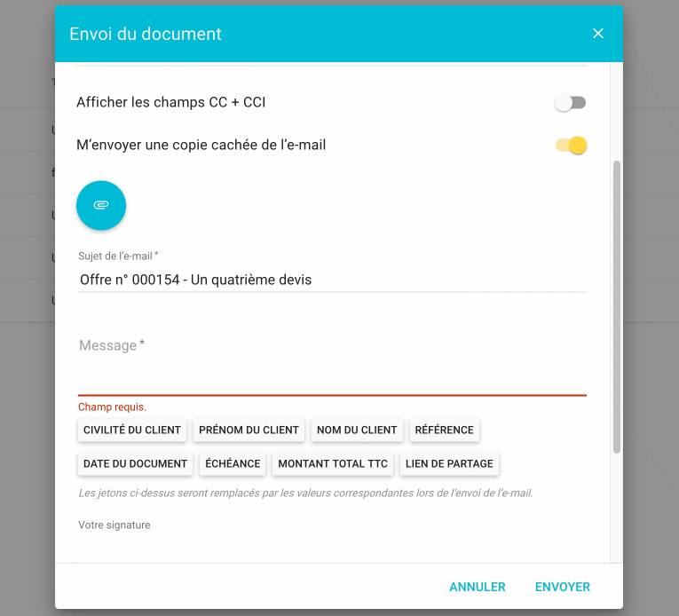Click the dialog vertical scrollbar
This screenshot has height=616, width=679.
(x=617, y=307)
